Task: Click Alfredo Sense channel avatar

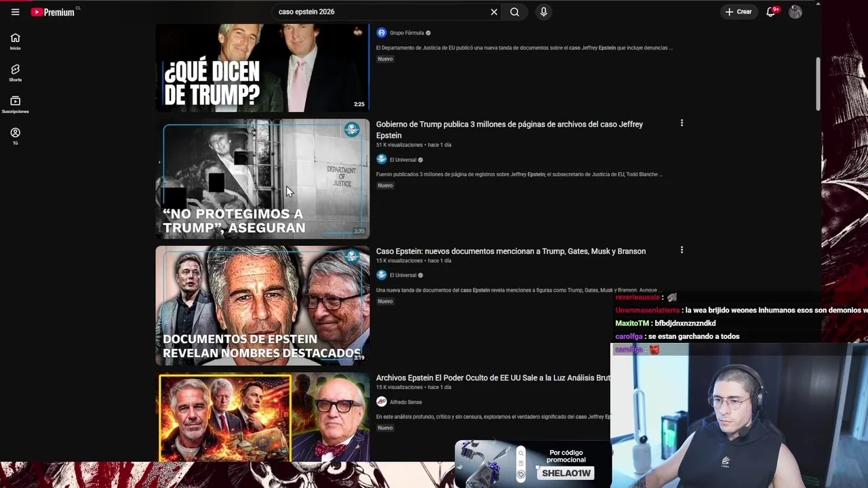Action: [381, 401]
